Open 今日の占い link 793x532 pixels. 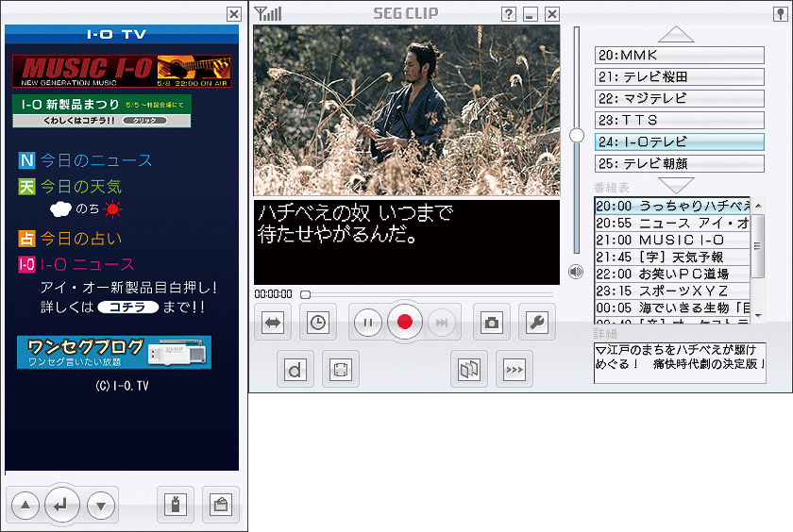[x=81, y=239]
